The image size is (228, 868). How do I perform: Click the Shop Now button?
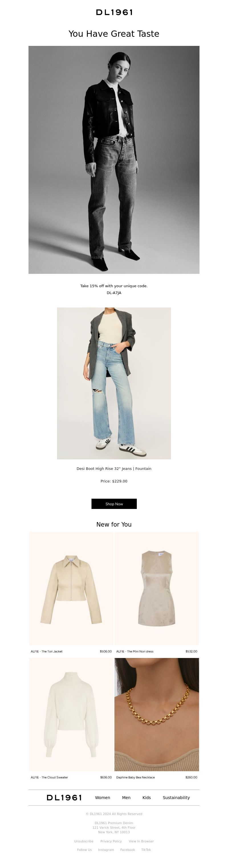(114, 504)
